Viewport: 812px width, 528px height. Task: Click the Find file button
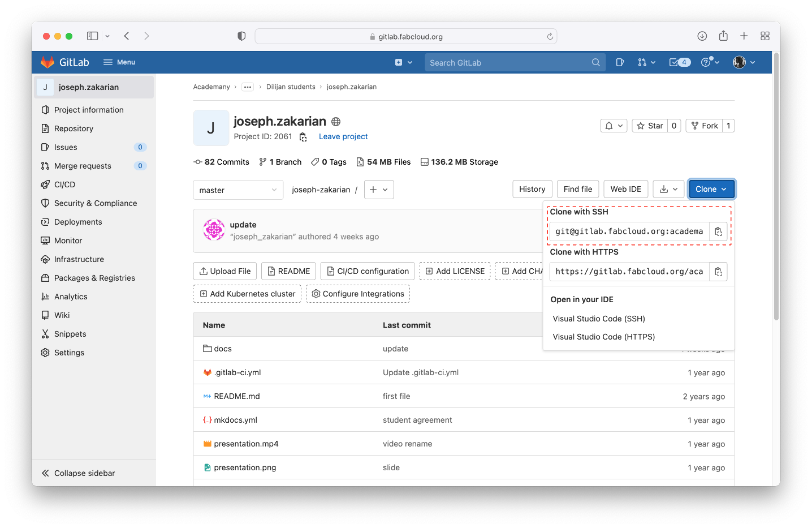tap(577, 188)
